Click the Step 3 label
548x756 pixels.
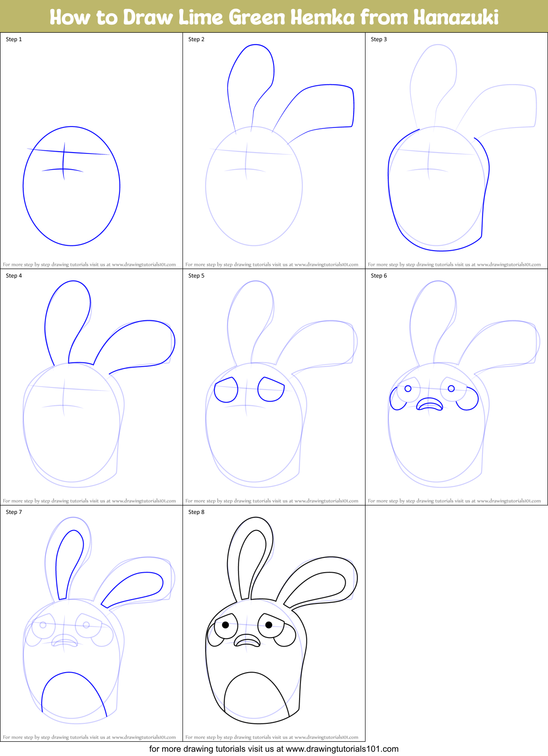pyautogui.click(x=379, y=39)
